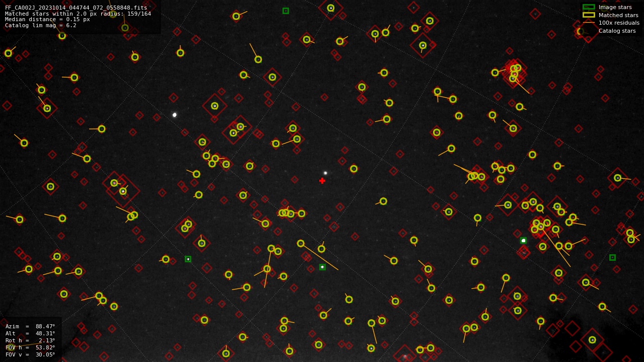Viewport: 644px width, 362px height.
Task: Click the red cross marking the image centre
Action: click(x=322, y=181)
